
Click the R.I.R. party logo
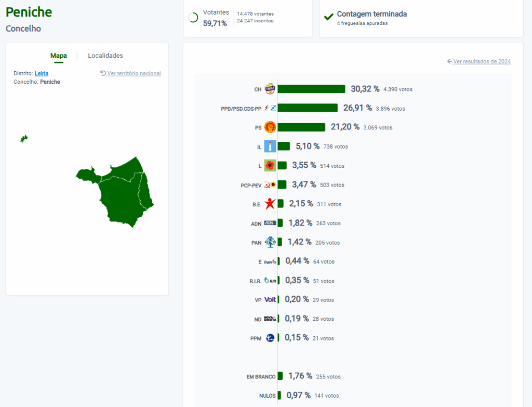tap(270, 281)
